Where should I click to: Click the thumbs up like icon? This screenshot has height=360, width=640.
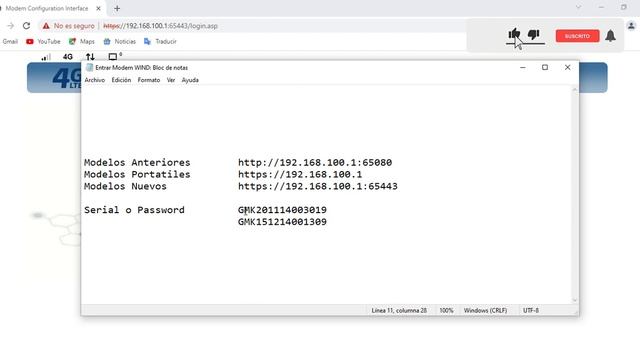tap(514, 34)
